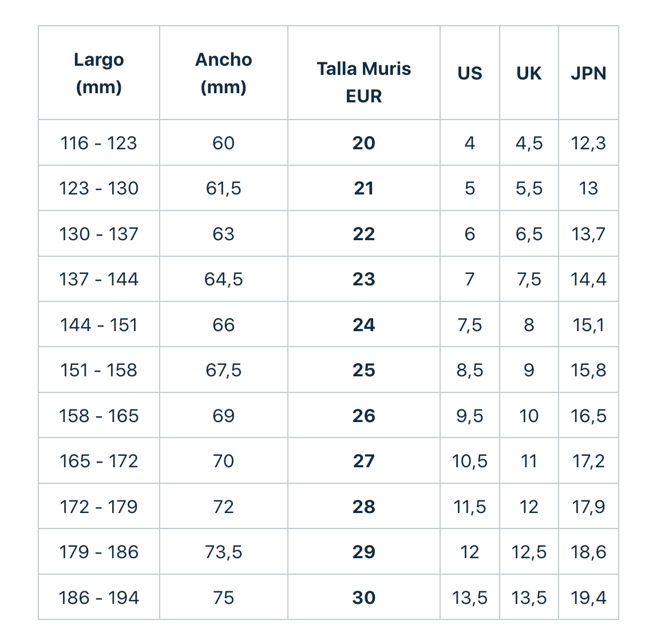Select the JPN column header
Viewport: 657px width, 644px height.
point(588,73)
